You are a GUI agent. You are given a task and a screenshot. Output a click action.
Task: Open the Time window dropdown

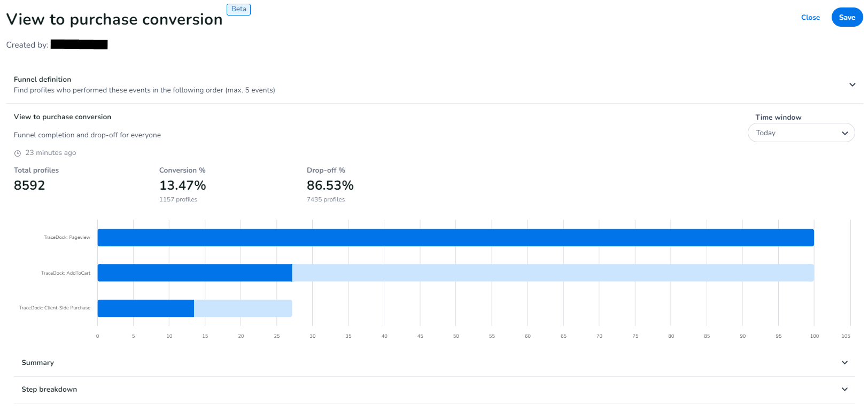tap(801, 133)
